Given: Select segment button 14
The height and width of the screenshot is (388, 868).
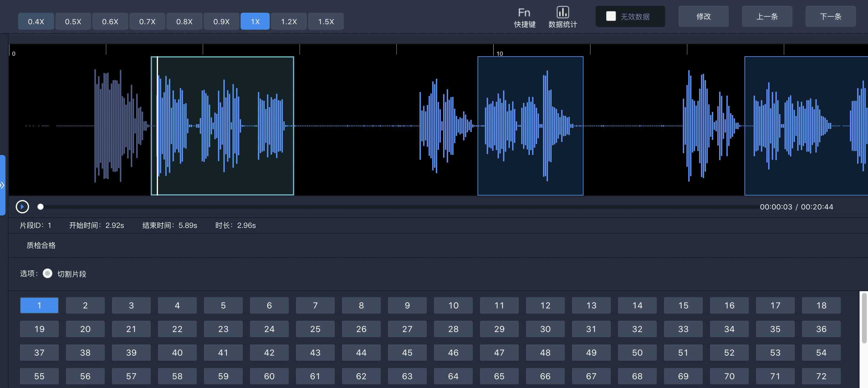Looking at the screenshot, I should tap(637, 305).
